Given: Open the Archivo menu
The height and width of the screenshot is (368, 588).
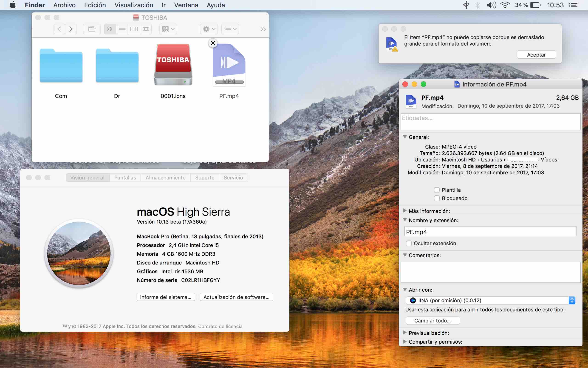Looking at the screenshot, I should [64, 5].
